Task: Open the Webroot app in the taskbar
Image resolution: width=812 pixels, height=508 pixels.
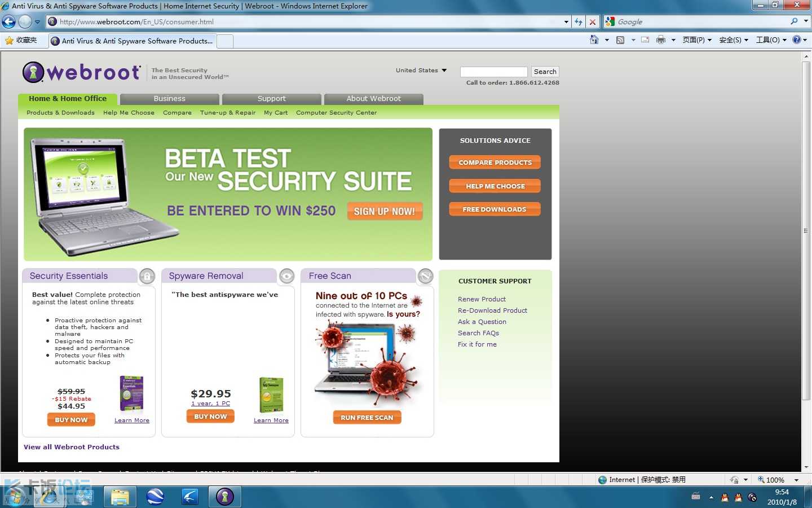Action: [225, 497]
